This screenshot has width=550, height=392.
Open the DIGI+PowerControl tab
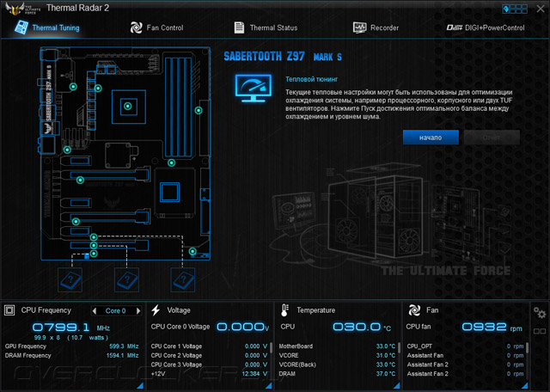(486, 28)
